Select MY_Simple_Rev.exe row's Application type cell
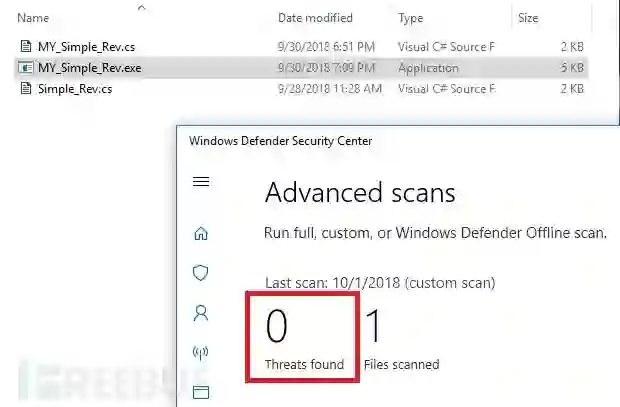Screen dimensions: 620x407 (x=428, y=67)
